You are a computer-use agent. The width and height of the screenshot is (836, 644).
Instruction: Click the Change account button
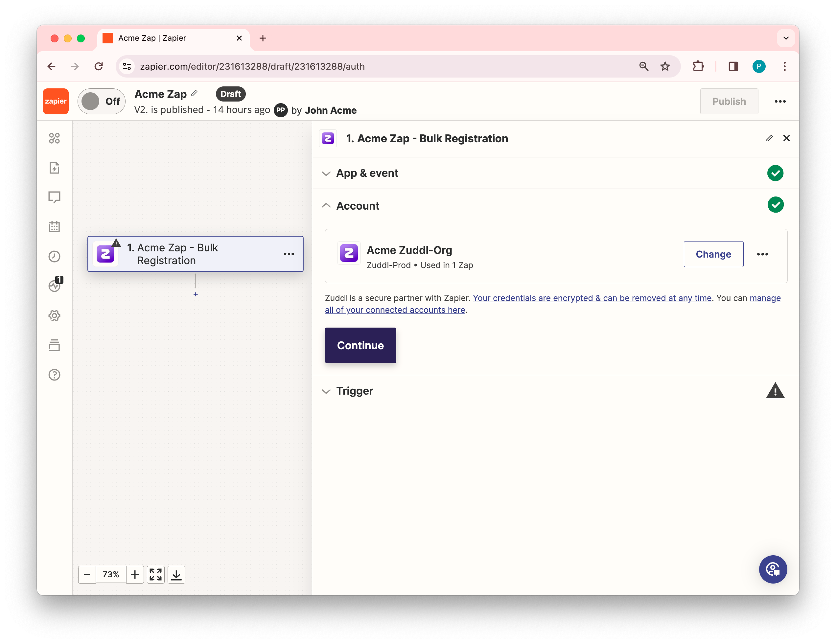pos(713,254)
